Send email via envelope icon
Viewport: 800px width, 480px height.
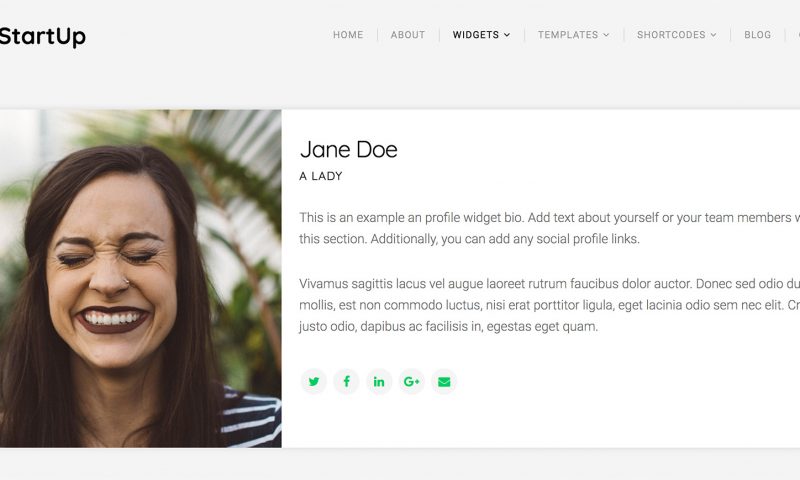click(444, 381)
